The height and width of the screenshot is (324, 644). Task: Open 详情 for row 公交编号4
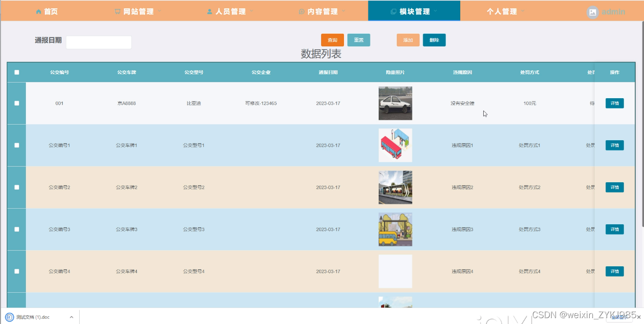(x=615, y=271)
